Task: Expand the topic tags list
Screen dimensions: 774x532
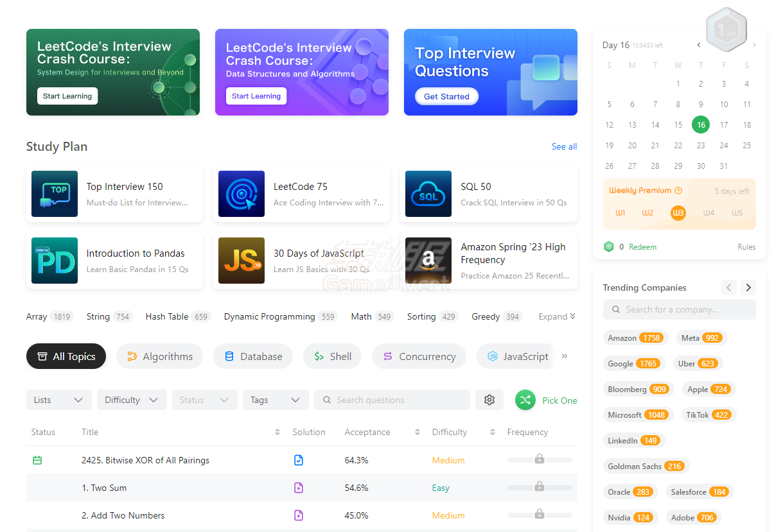Action: click(557, 316)
